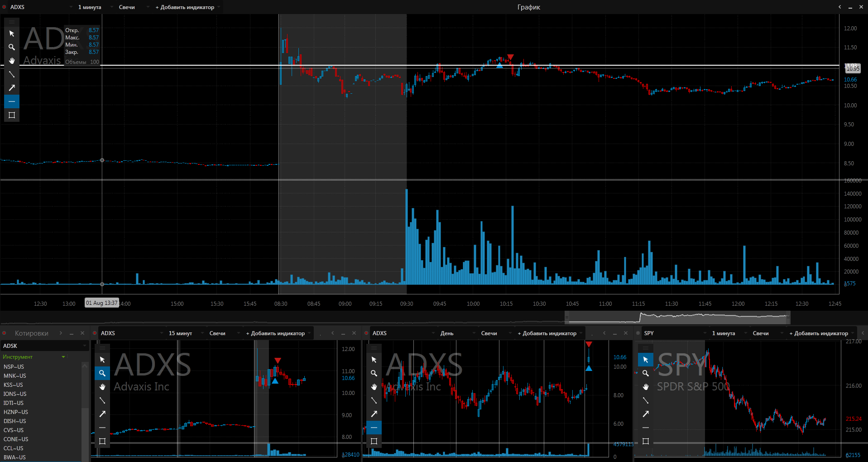868x462 pixels.
Task: Select the hand pan tool in main chart
Action: pyautogui.click(x=12, y=61)
